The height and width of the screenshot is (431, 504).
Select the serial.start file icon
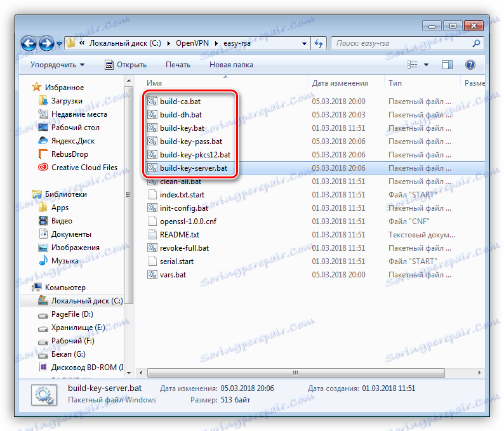152,262
